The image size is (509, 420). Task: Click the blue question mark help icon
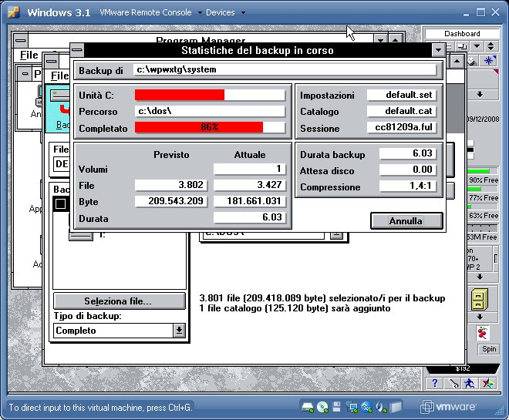click(435, 383)
